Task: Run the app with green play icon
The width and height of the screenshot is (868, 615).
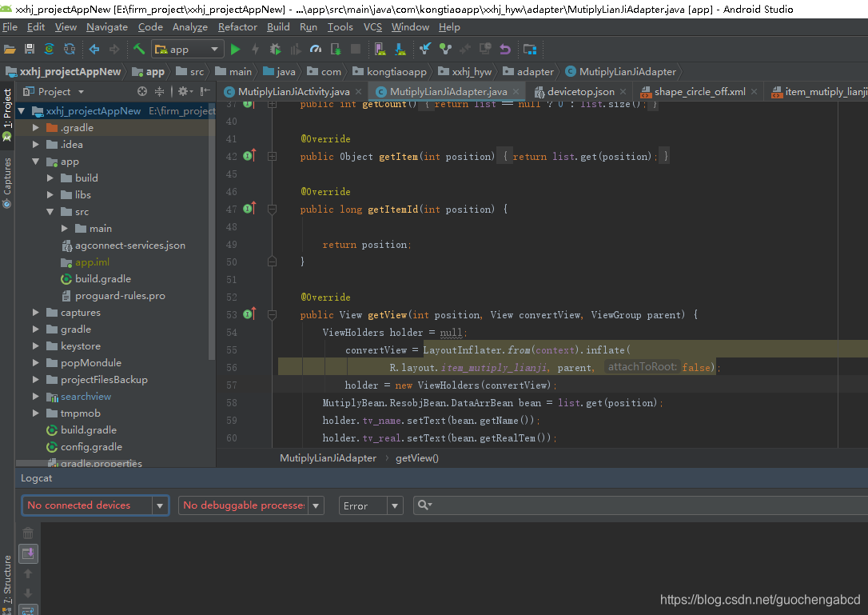Action: coord(235,50)
